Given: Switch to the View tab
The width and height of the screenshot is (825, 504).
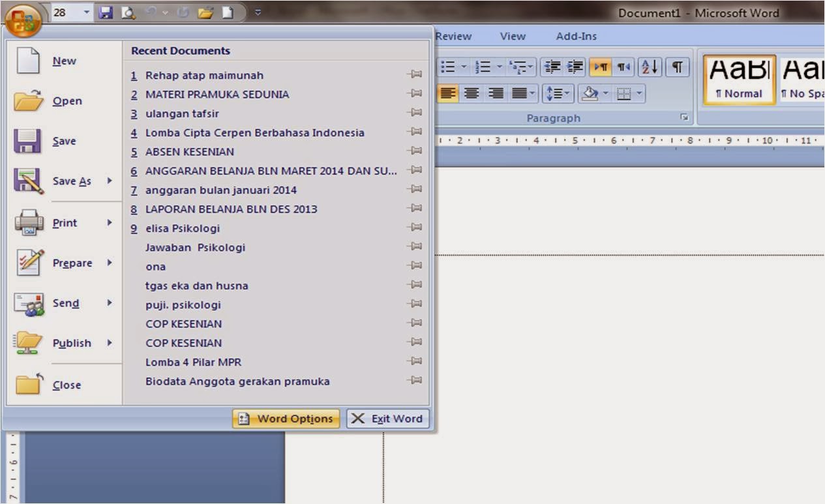Looking at the screenshot, I should point(513,37).
